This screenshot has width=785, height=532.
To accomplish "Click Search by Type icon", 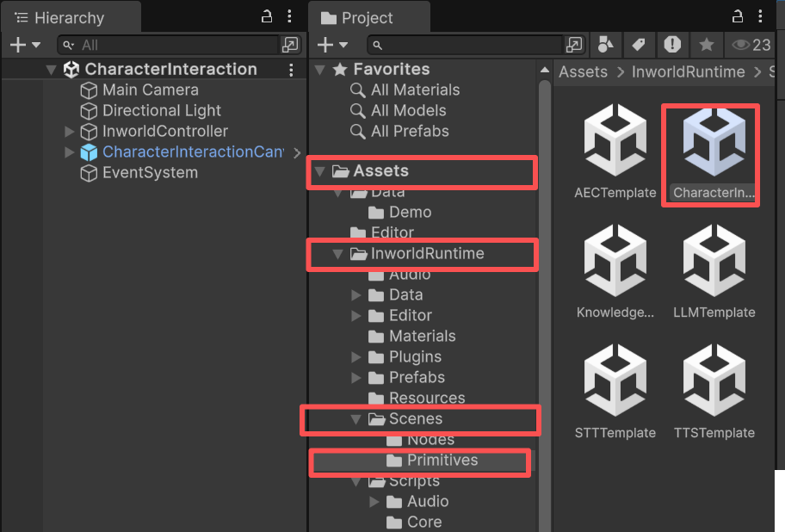I will (x=606, y=45).
